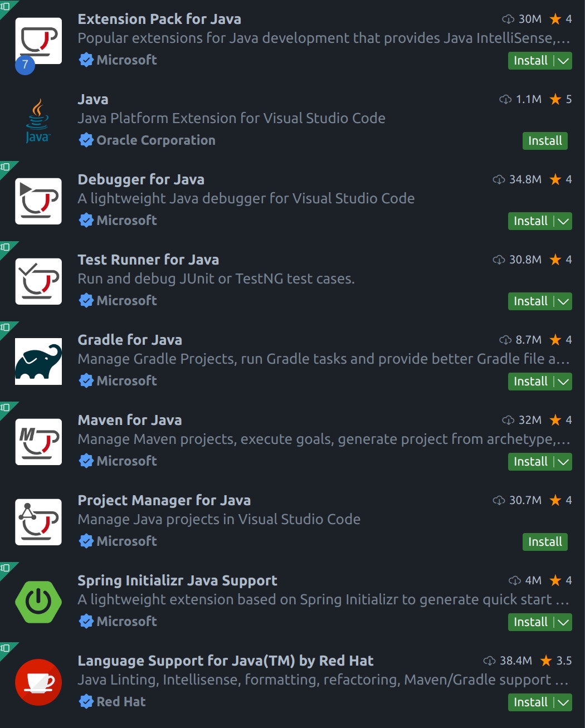Screen dimensions: 585x728
Task: Click the Red Hat publisher name
Action: click(x=121, y=702)
